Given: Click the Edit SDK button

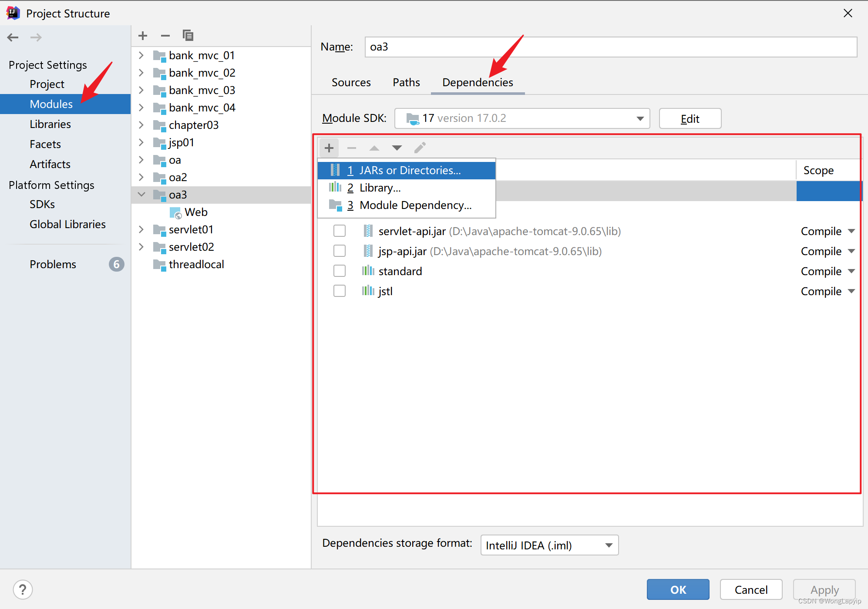Looking at the screenshot, I should click(x=690, y=118).
